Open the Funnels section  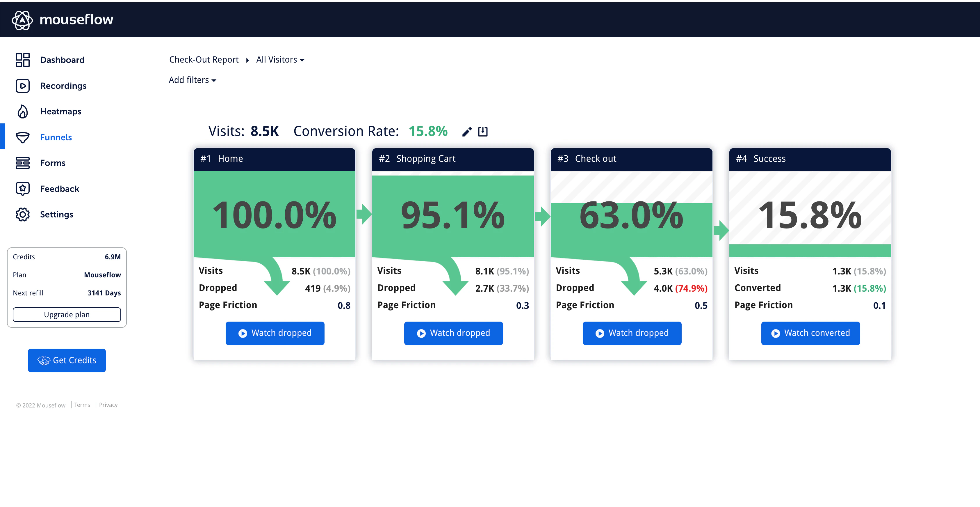[56, 137]
